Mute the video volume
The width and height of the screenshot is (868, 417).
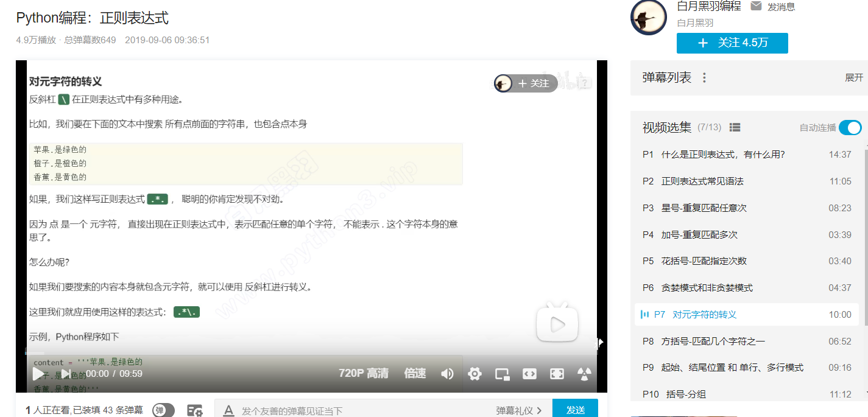point(447,374)
